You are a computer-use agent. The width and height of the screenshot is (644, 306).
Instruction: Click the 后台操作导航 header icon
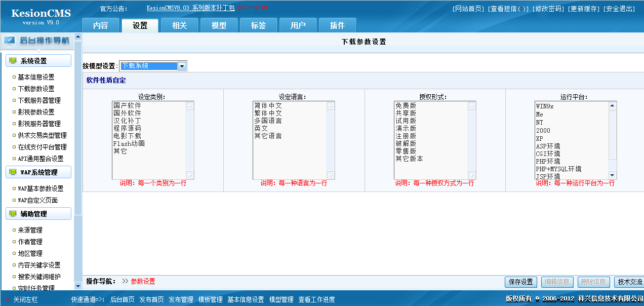(x=10, y=41)
